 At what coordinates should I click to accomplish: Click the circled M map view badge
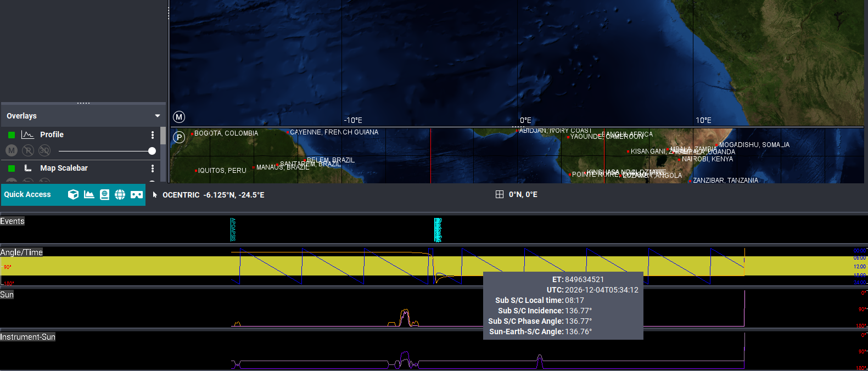[179, 117]
